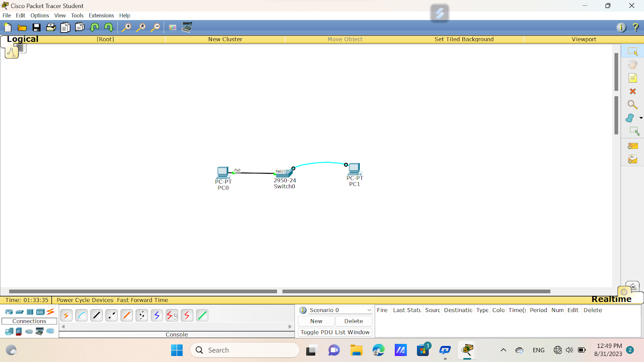Screen dimensions: 644x362
Task: Choose Multiuser Connection category
Action: tap(50, 331)
